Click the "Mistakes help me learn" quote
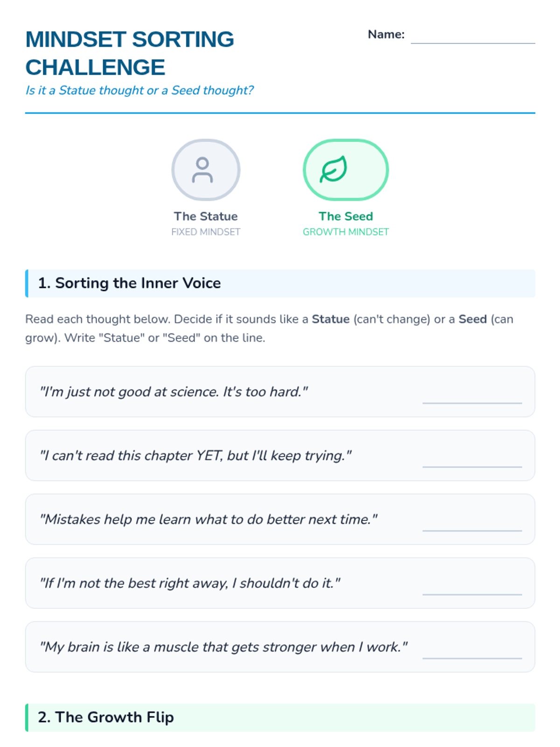This screenshot has height=747, width=560. [209, 519]
